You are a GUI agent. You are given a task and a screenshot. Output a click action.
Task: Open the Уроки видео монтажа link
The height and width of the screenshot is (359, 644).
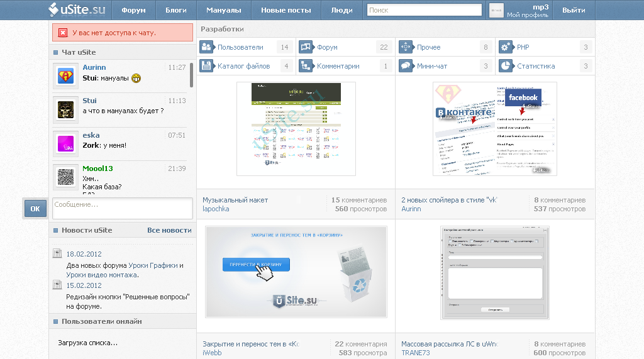(x=102, y=275)
